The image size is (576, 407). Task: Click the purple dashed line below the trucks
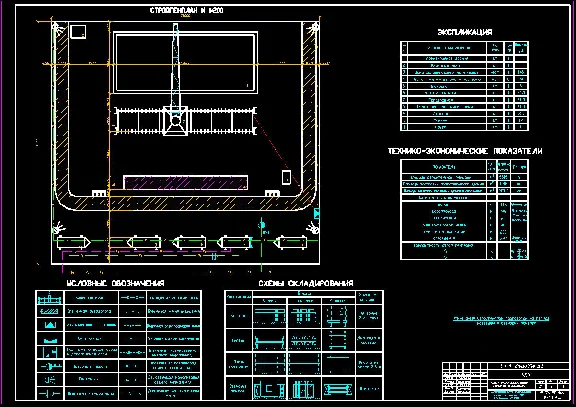(x=147, y=252)
